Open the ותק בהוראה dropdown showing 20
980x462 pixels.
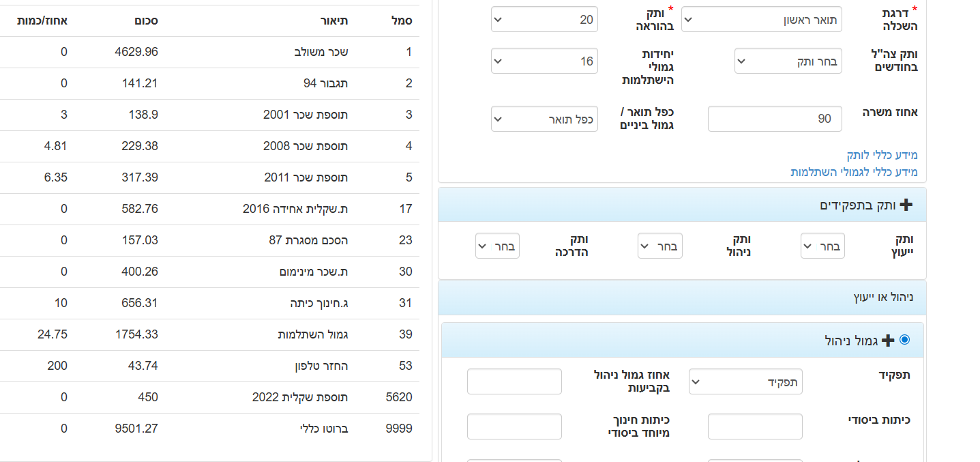point(544,20)
